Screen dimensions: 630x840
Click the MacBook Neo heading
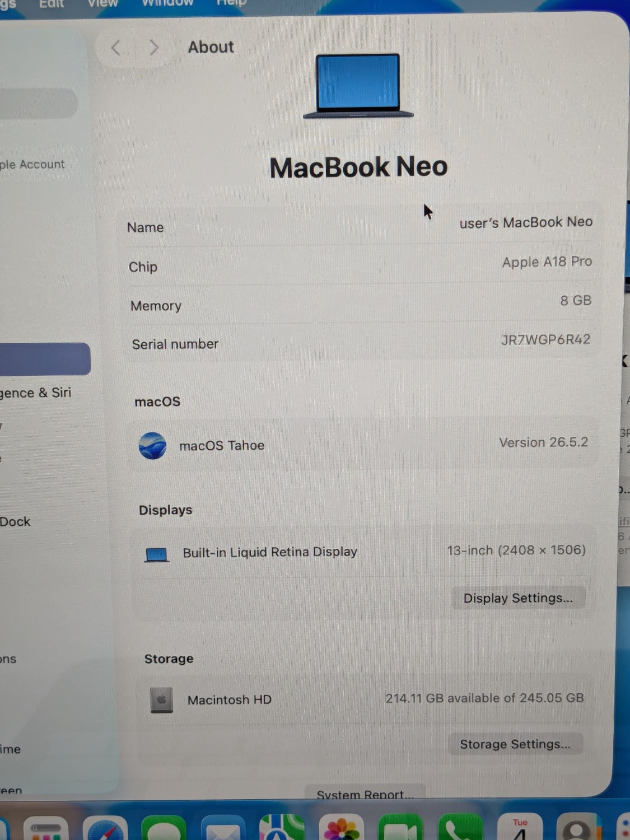coord(358,167)
